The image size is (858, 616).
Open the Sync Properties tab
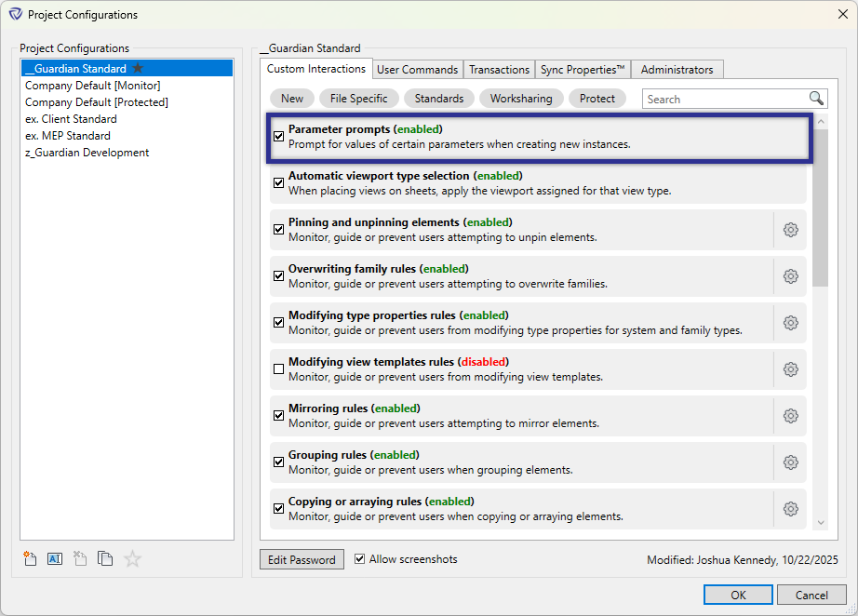coord(583,69)
